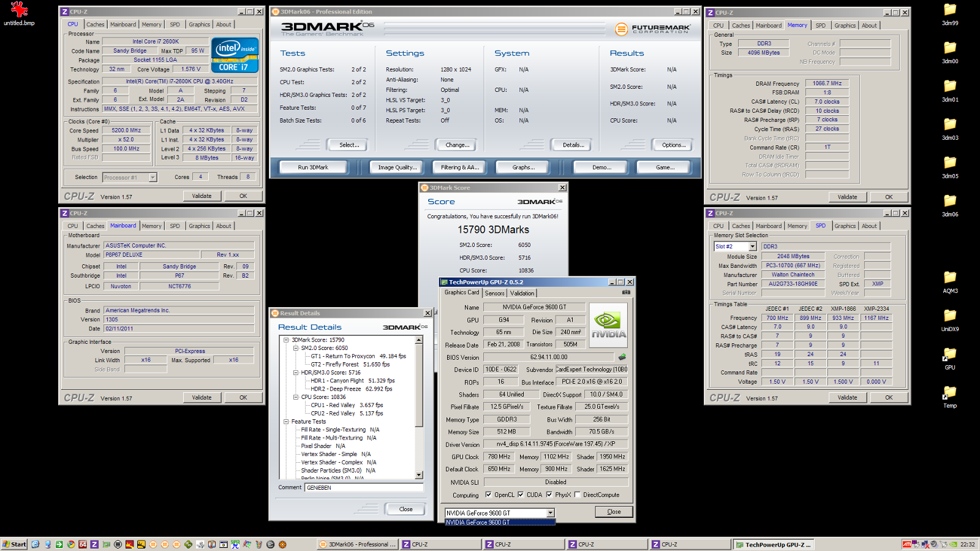Select NVIDIA GeForce 9600 GT dropdown list entry
This screenshot has width=980, height=551.
(x=500, y=522)
